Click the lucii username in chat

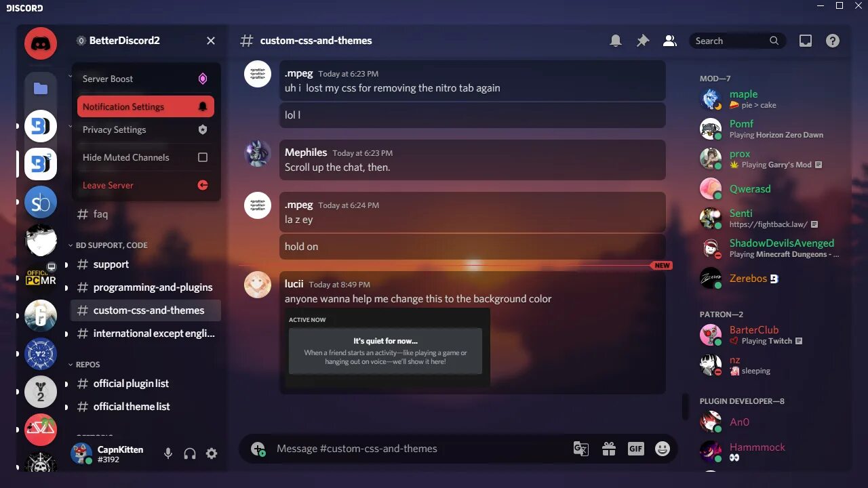click(294, 284)
